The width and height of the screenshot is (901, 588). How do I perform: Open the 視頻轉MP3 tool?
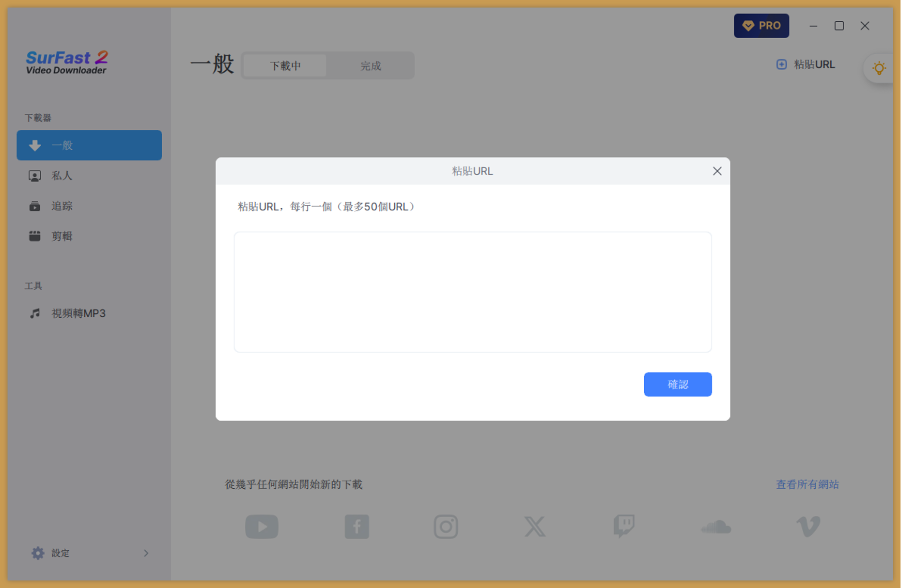78,313
